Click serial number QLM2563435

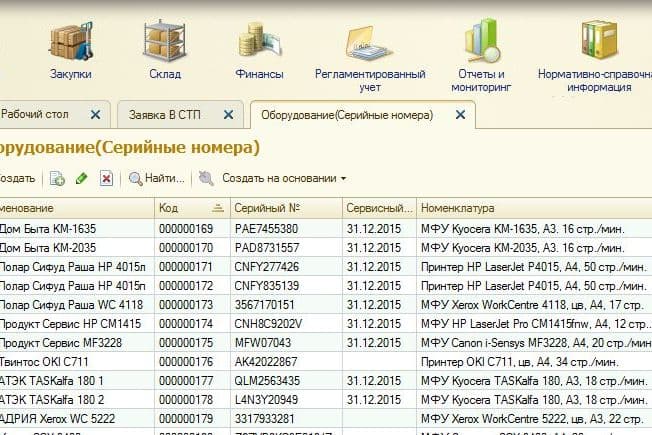click(267, 381)
